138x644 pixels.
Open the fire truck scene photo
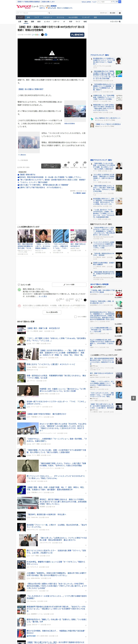click(x=75, y=111)
